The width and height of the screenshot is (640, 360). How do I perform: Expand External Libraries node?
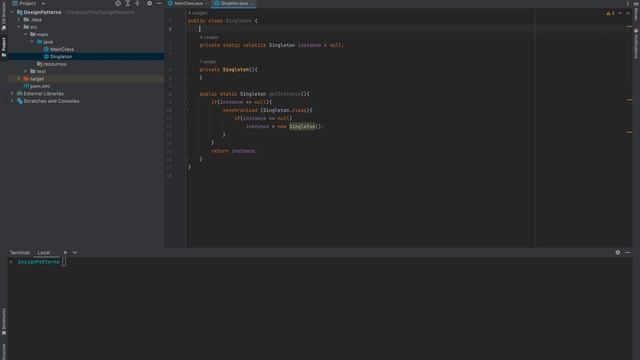pos(12,93)
